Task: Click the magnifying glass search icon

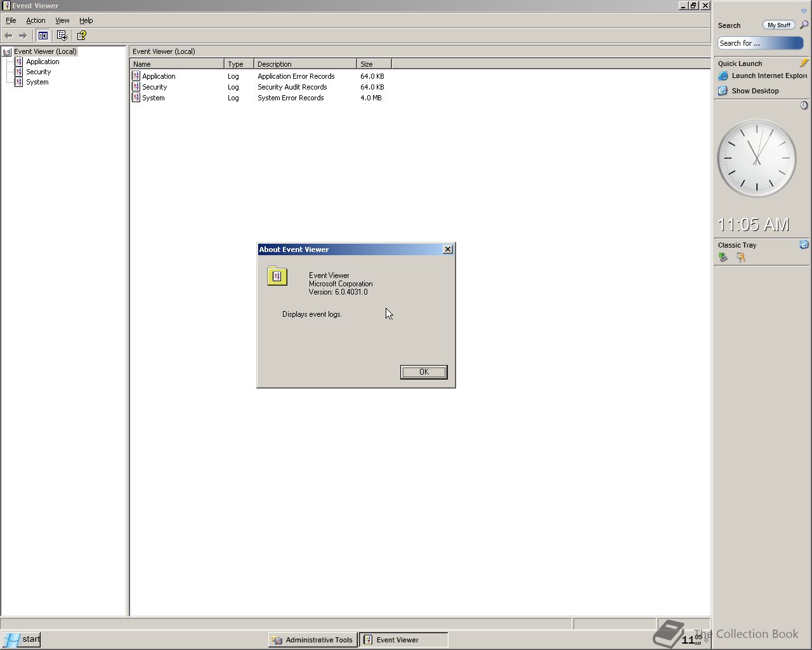Action: 804,25
